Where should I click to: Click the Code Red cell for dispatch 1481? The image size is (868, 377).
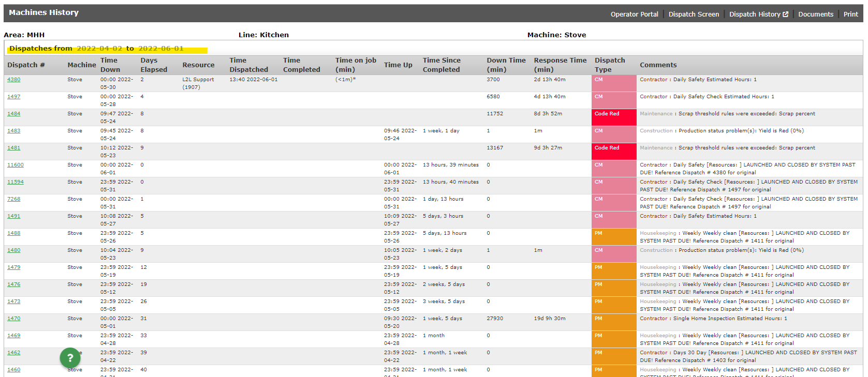[x=614, y=152]
